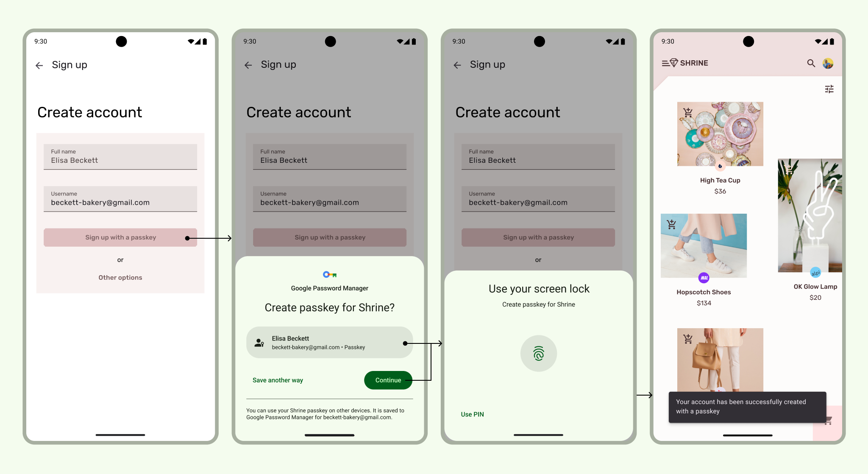Image resolution: width=868 pixels, height=474 pixels.
Task: Click the SHRINE filter/sliders icon
Action: [x=829, y=89]
